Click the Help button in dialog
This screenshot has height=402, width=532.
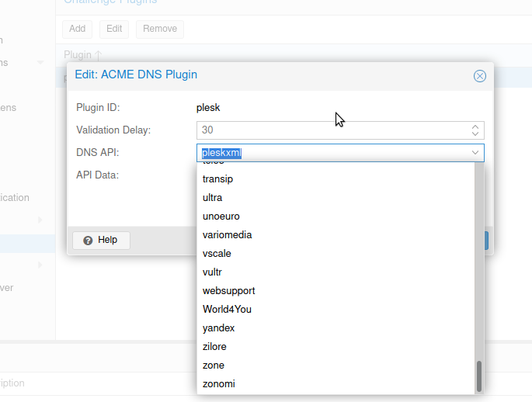click(101, 241)
